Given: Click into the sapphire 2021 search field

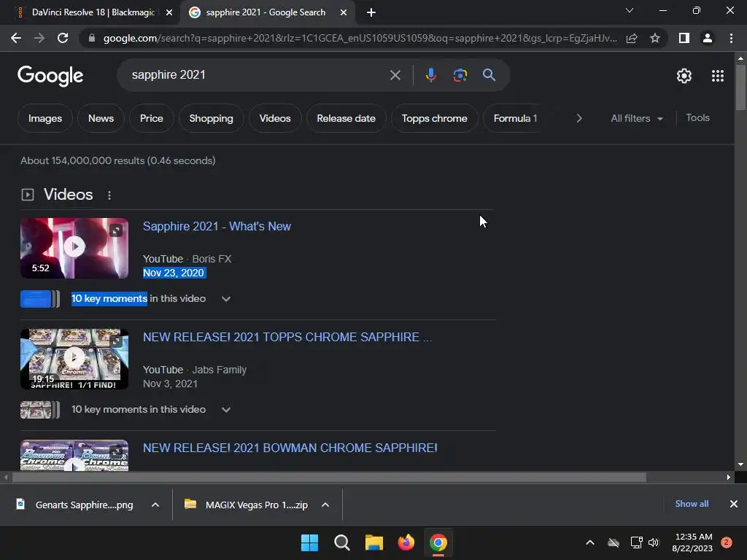Looking at the screenshot, I should [258, 75].
